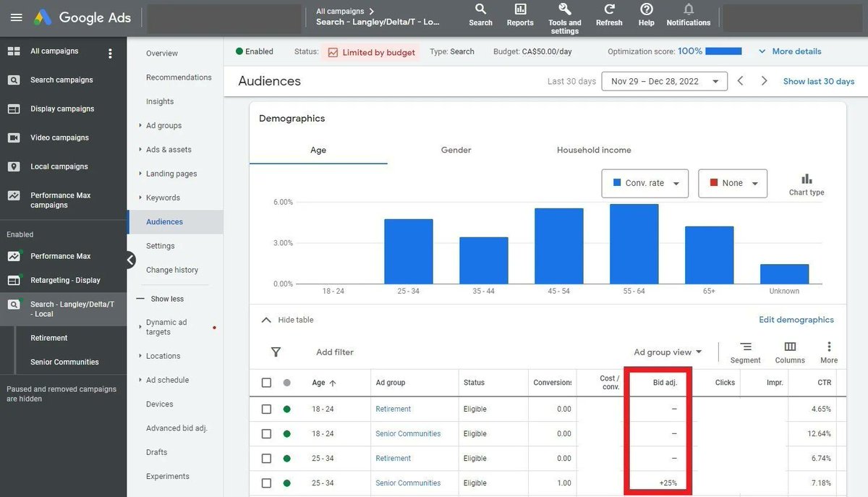The image size is (868, 497).
Task: Switch to the Gender tab
Action: pos(455,150)
